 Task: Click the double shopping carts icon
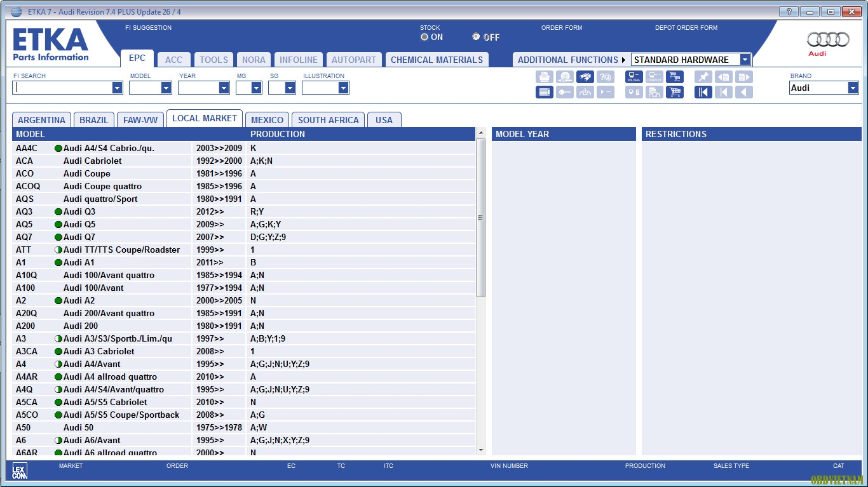(674, 77)
